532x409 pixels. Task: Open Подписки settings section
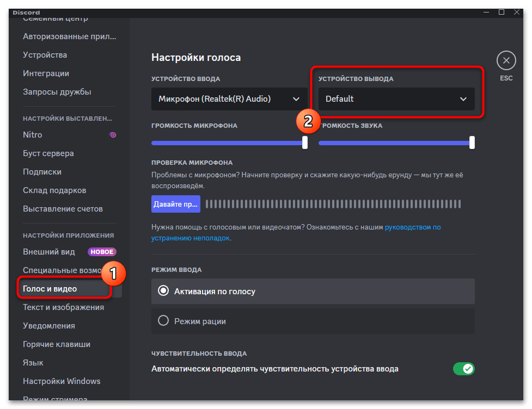click(42, 172)
